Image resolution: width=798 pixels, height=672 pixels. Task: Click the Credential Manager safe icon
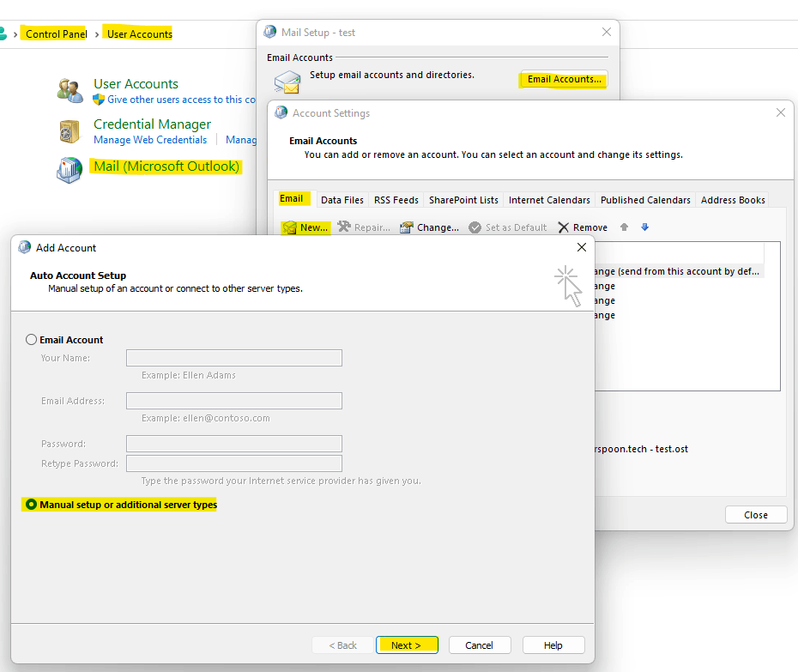click(70, 131)
